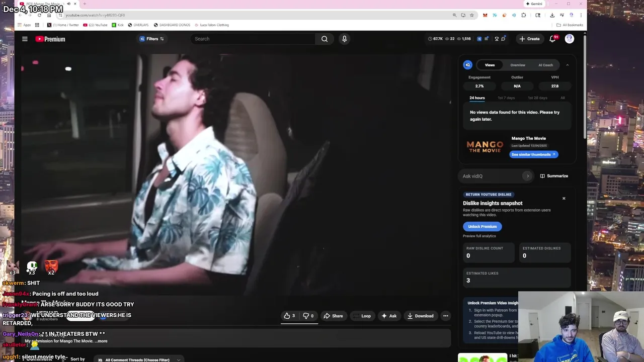Click the browser Home button
Image resolution: width=644 pixels, height=362 pixels.
pos(49,15)
